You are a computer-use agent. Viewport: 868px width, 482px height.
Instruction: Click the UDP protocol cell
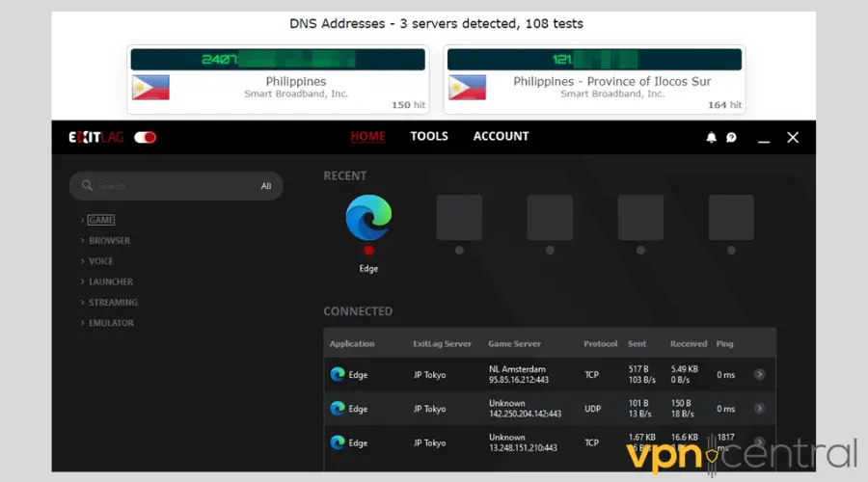[x=592, y=409]
